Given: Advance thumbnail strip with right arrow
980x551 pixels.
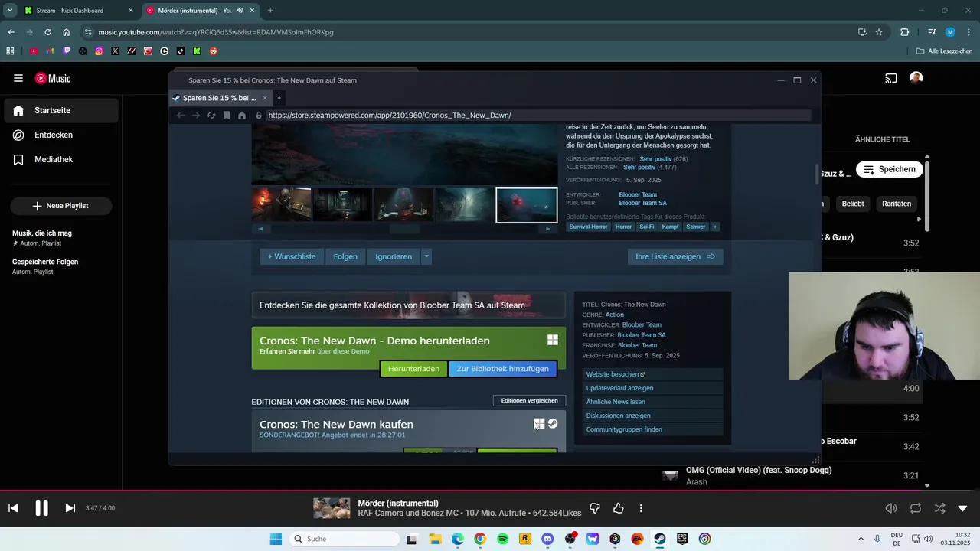Looking at the screenshot, I should [547, 229].
